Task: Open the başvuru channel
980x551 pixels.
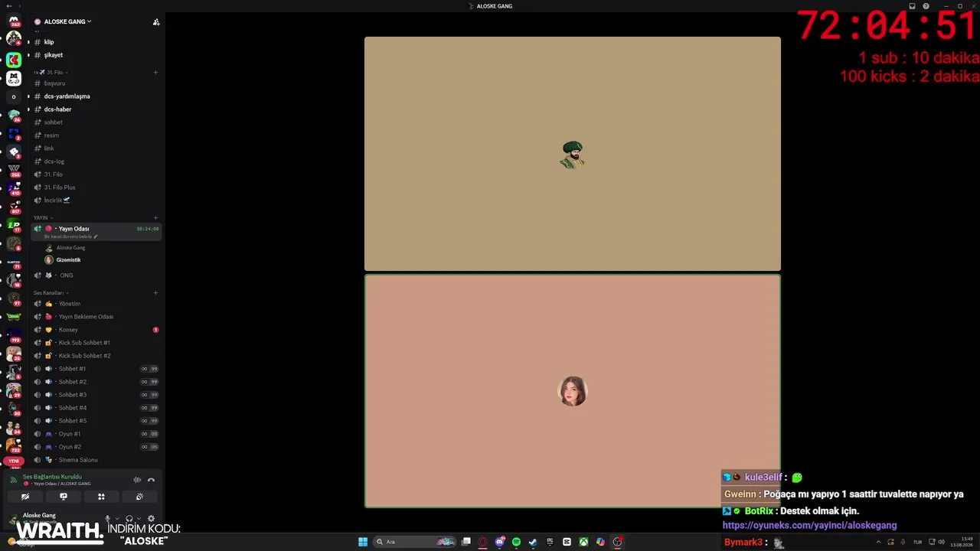Action: (95, 83)
